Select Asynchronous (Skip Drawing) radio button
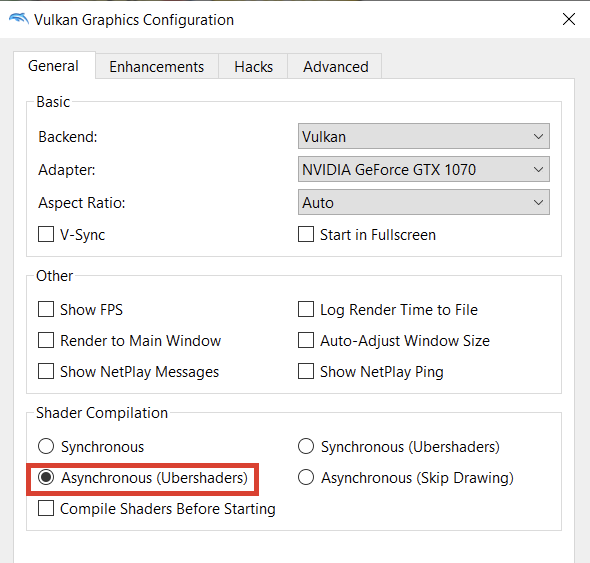Image resolution: width=590 pixels, height=563 pixels. pyautogui.click(x=306, y=478)
